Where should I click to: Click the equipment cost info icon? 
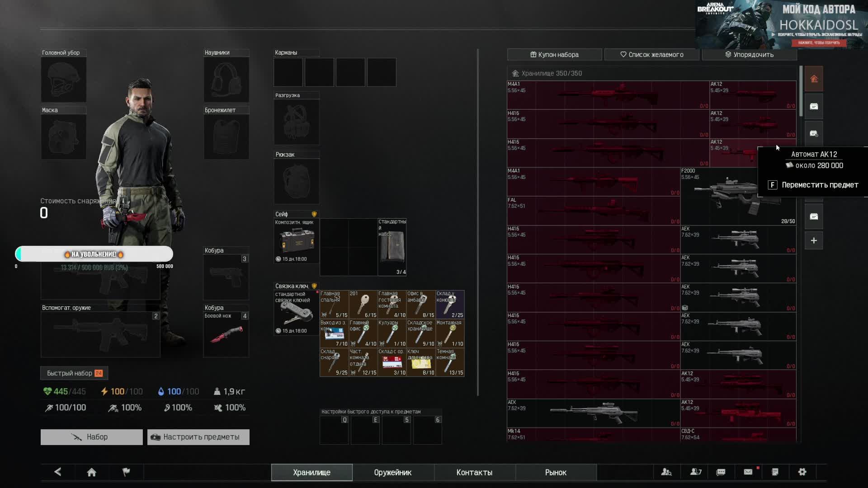point(123,201)
